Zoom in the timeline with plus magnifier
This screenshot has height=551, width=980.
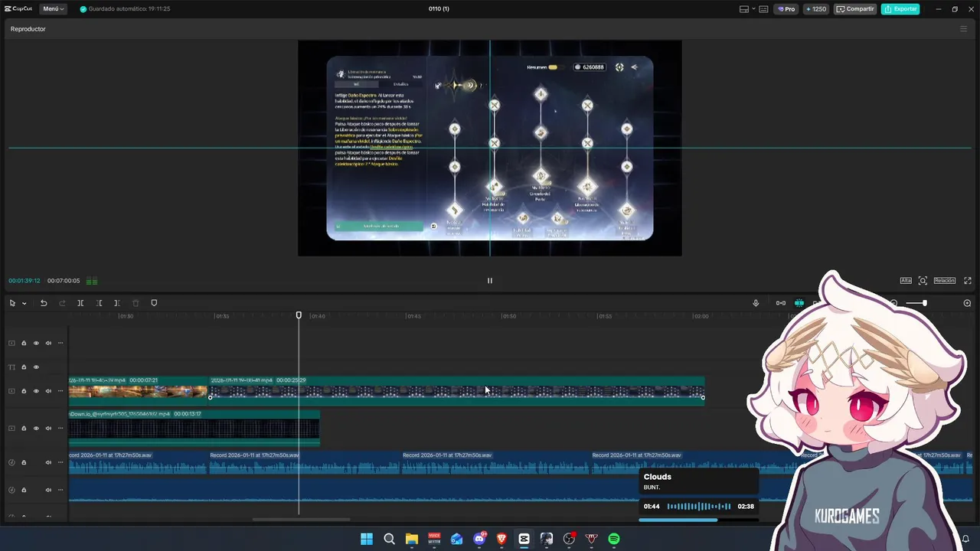967,303
